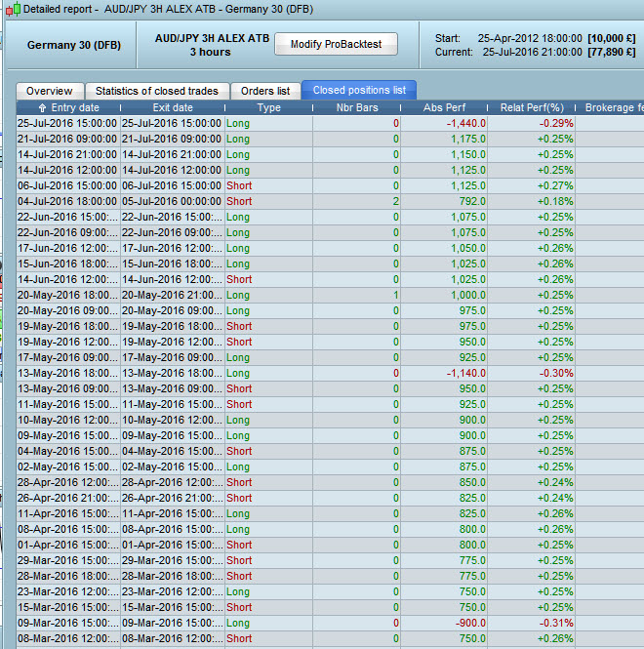Click the current capital [77,890 €] value
Screen dimensions: 644x649
[x=611, y=52]
